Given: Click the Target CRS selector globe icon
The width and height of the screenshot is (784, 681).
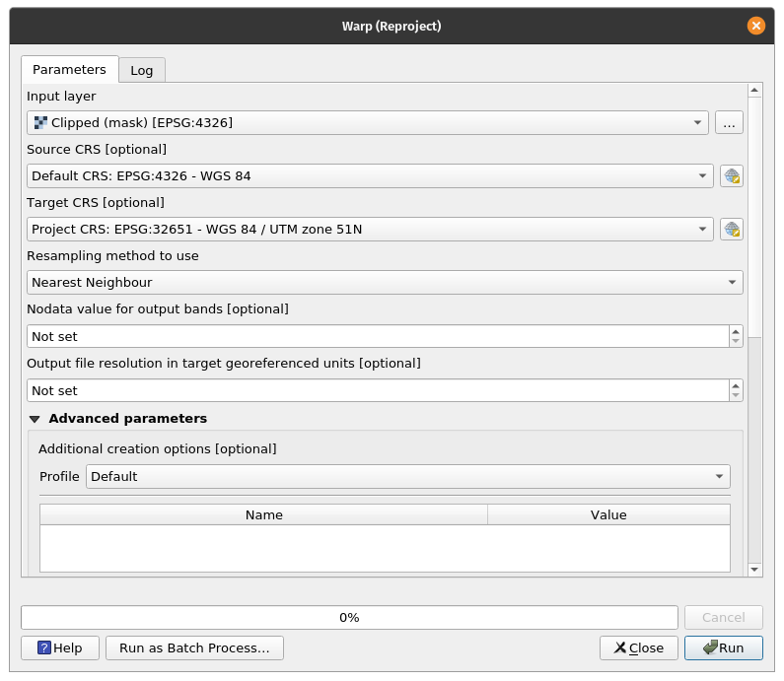Looking at the screenshot, I should point(731,230).
